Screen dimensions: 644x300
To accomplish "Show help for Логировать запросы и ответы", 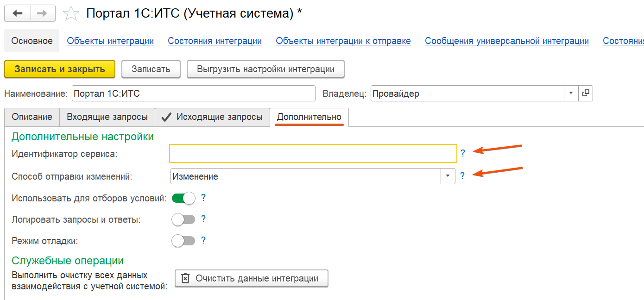I will coord(203,219).
